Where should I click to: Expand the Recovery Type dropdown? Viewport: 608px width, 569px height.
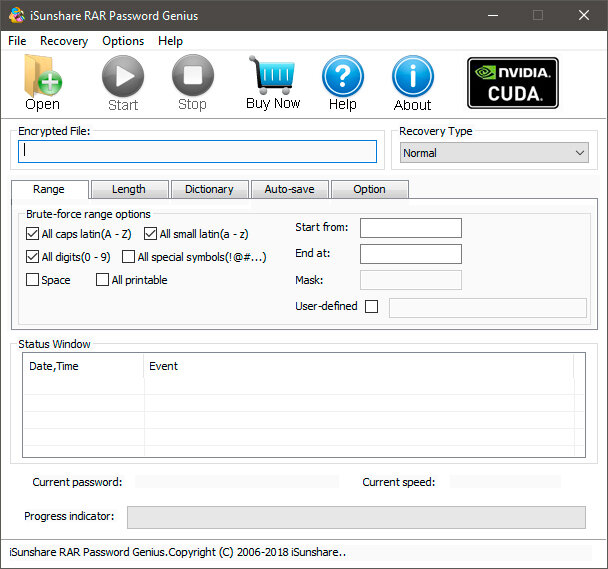494,153
